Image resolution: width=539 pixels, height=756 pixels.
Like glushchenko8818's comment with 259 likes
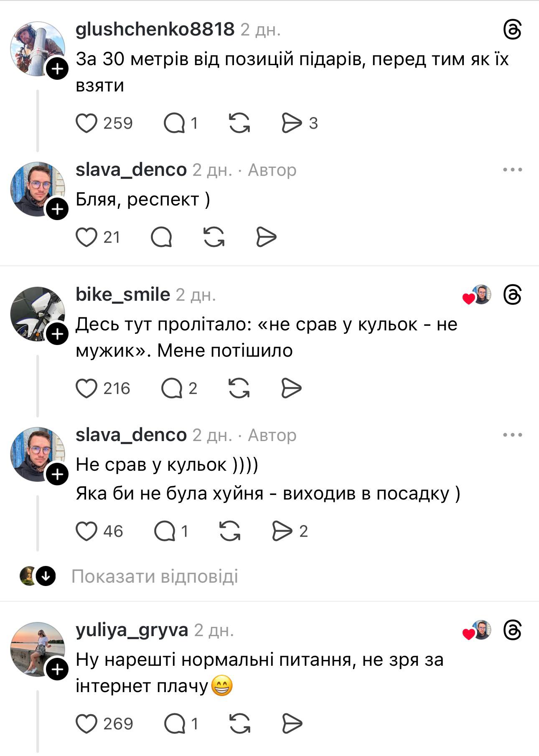point(86,123)
